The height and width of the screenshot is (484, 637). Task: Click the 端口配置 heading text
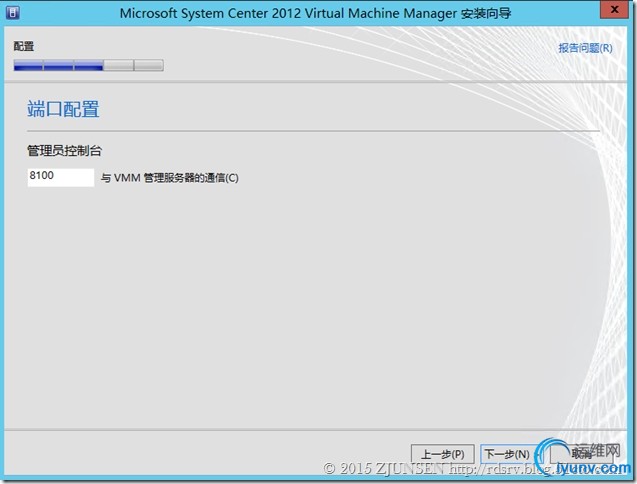[x=63, y=109]
